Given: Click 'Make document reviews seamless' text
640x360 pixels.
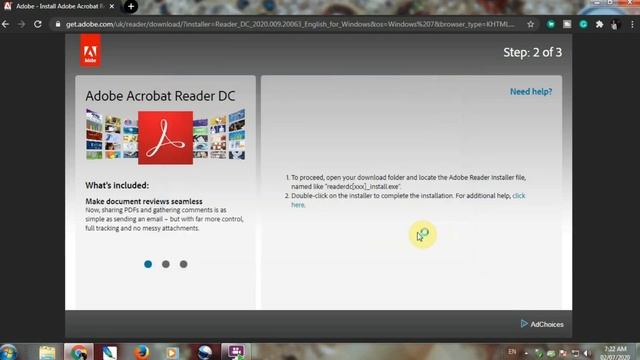Looking at the screenshot, I should click(x=144, y=201).
